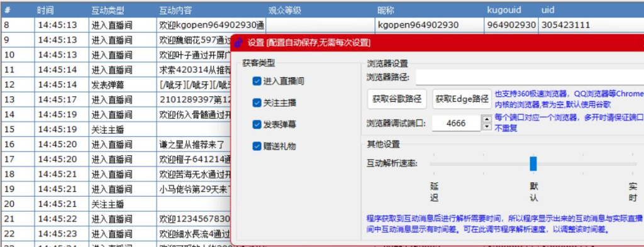Screen dimensions: 644x247
Task: Select kugouid cell 964902930
Action: pos(511,25)
